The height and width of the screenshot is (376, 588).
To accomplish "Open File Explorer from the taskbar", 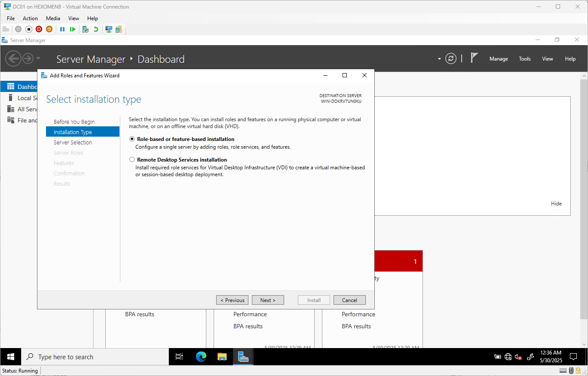I will pyautogui.click(x=222, y=357).
